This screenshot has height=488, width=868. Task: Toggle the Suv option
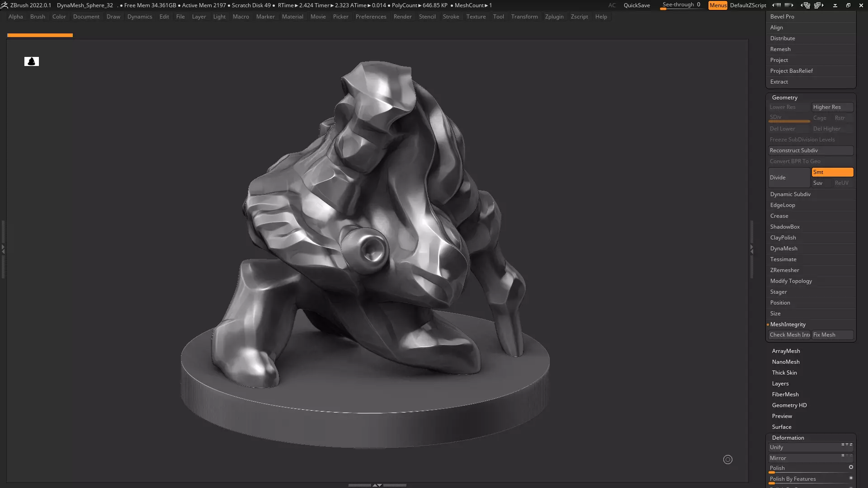coord(821,183)
